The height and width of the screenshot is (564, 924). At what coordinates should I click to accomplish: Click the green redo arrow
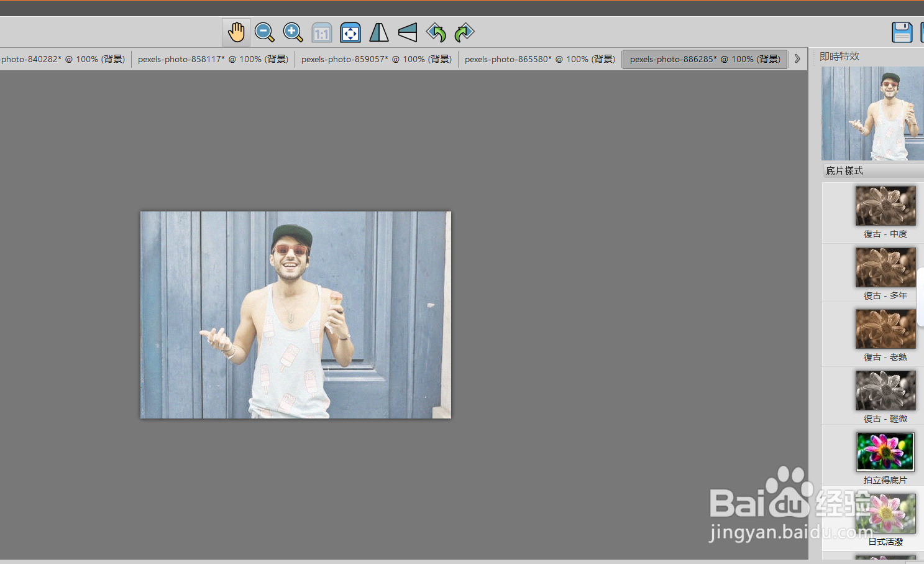pos(464,32)
